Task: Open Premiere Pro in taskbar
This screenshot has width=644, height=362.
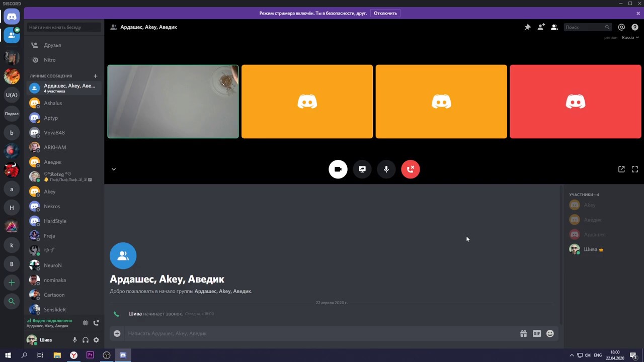Action: click(x=90, y=355)
